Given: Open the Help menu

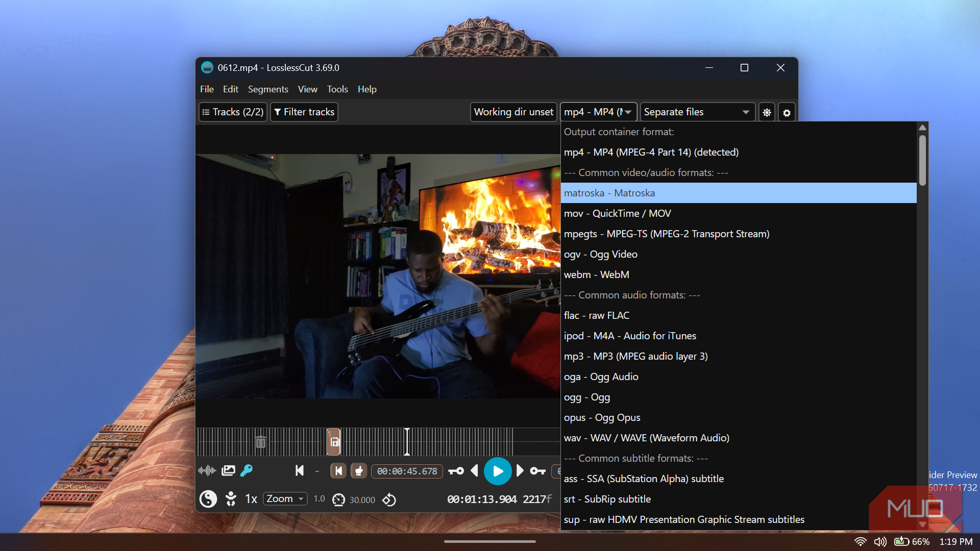Looking at the screenshot, I should (367, 89).
